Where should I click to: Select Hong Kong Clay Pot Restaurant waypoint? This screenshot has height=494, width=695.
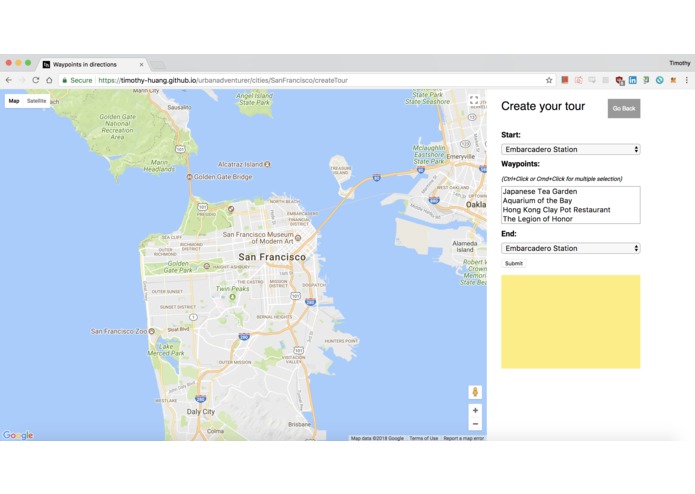570,210
